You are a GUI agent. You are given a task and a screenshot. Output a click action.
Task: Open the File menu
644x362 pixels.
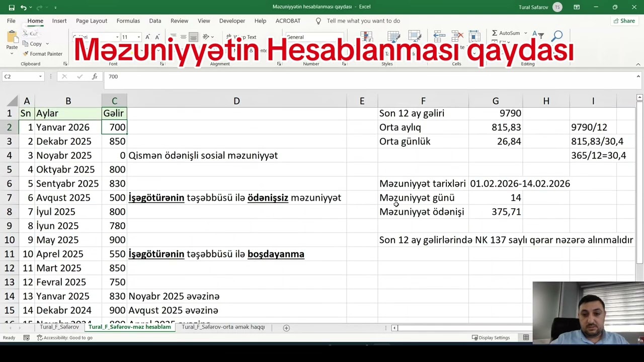[11, 21]
